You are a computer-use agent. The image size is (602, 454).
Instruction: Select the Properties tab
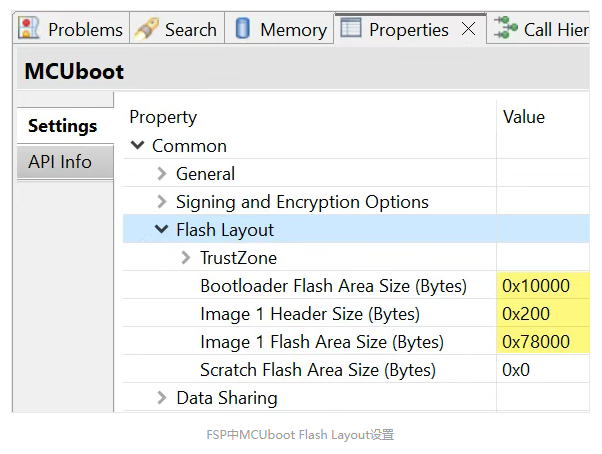(x=408, y=30)
